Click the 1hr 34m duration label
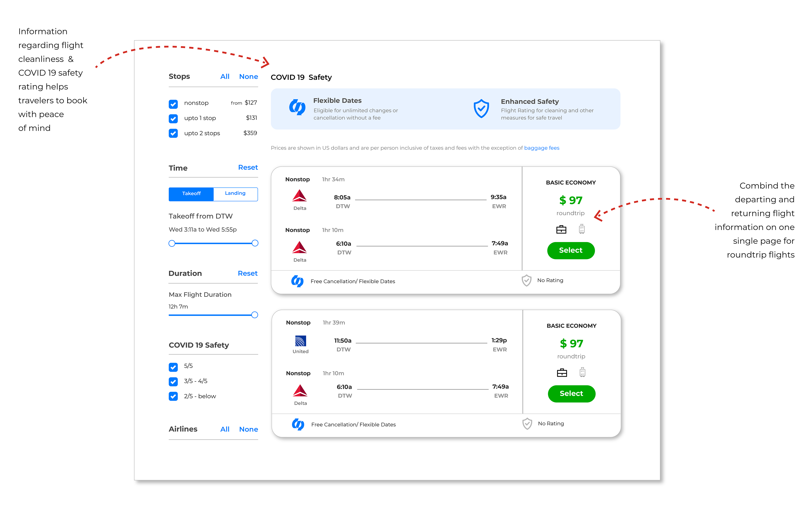 tap(333, 179)
